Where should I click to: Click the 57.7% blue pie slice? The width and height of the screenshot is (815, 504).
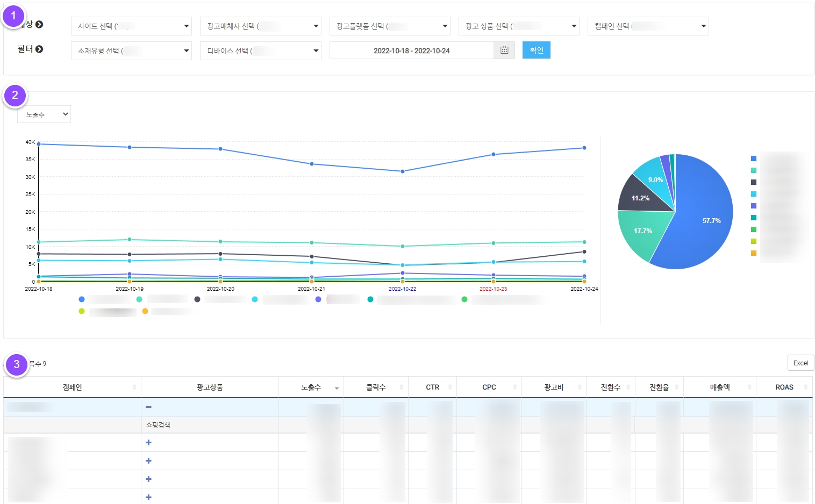[x=704, y=226]
